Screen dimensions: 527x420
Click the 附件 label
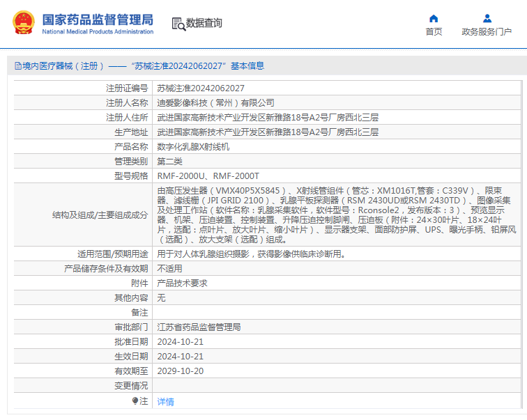click(x=139, y=283)
